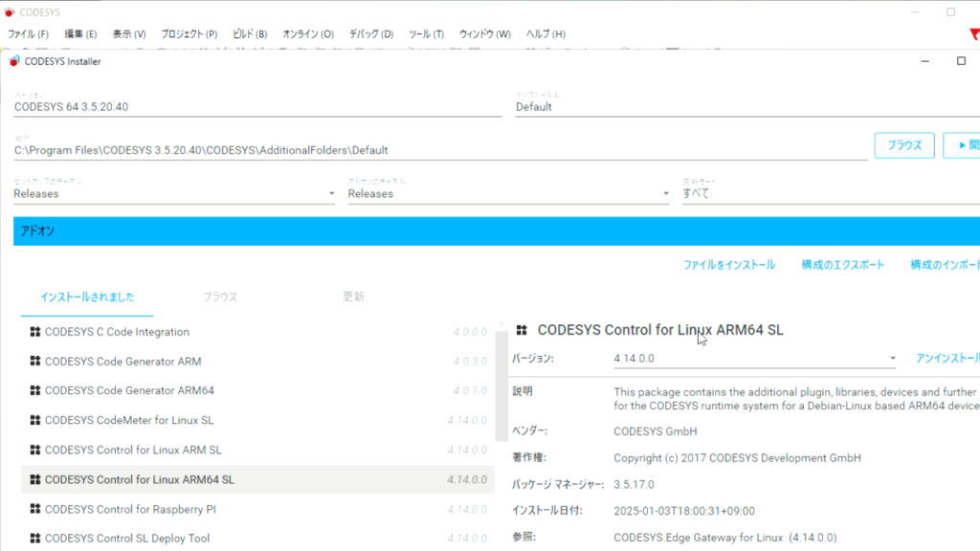
Task: Click the 構成のエクスポート link
Action: 842,265
